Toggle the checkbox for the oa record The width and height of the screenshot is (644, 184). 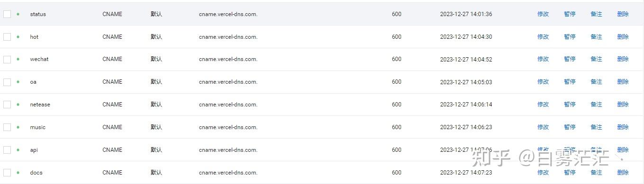[7, 82]
